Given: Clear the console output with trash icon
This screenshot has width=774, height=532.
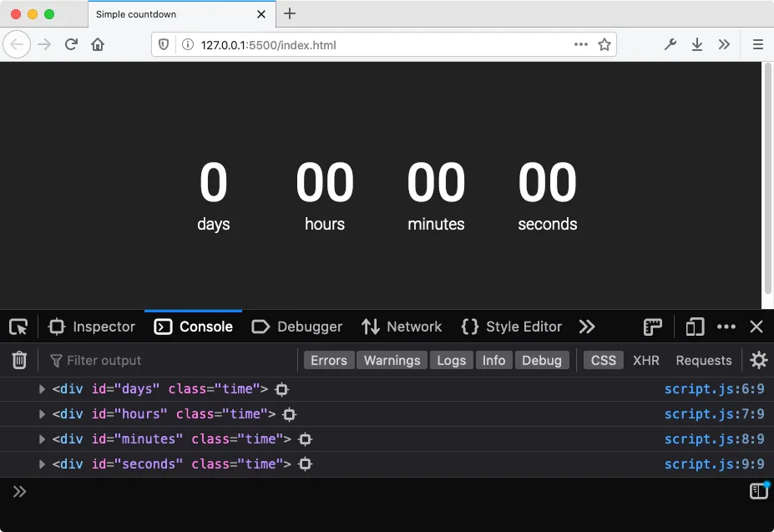Looking at the screenshot, I should tap(18, 360).
